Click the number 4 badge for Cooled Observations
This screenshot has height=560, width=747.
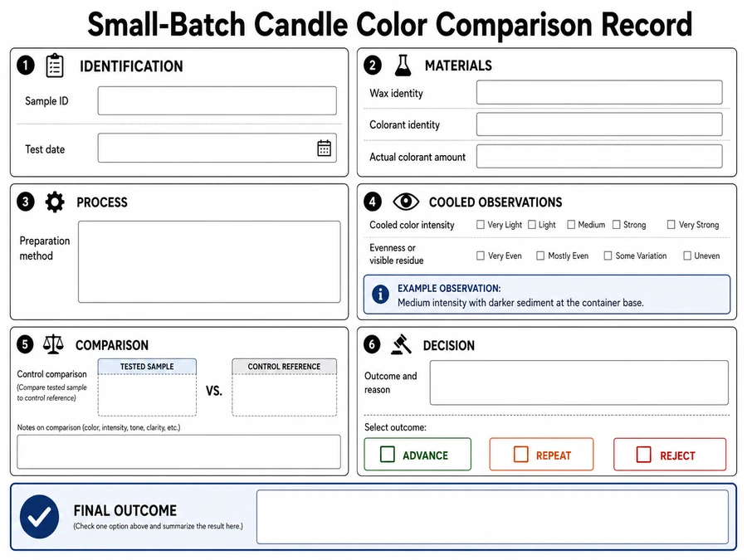click(x=373, y=202)
